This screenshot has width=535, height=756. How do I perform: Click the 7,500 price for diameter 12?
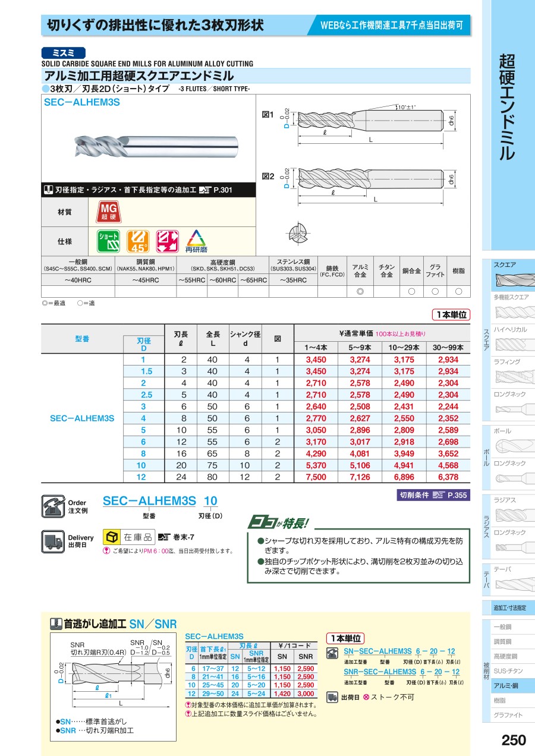[x=316, y=477]
